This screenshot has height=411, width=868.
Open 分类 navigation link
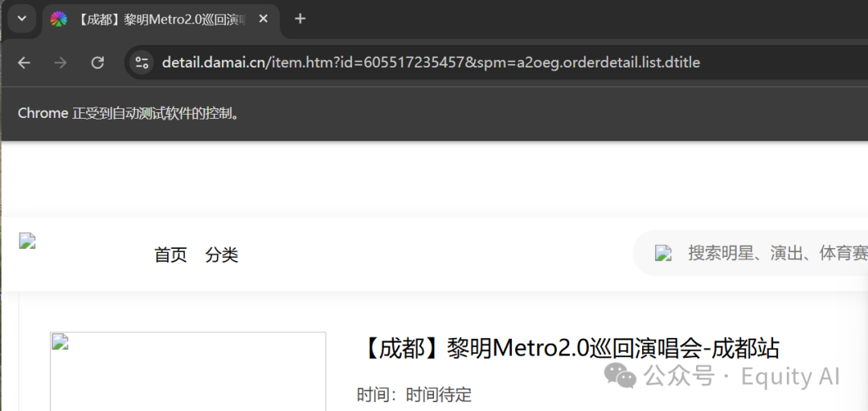[222, 255]
